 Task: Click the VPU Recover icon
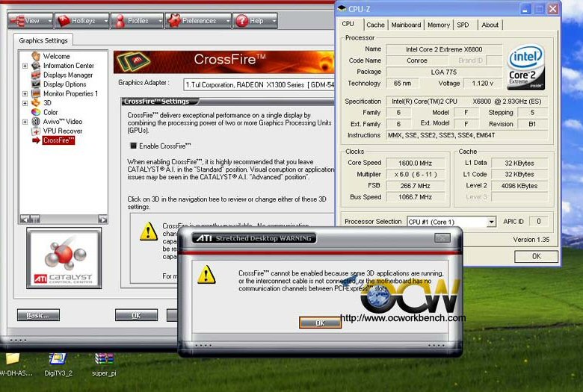36,131
